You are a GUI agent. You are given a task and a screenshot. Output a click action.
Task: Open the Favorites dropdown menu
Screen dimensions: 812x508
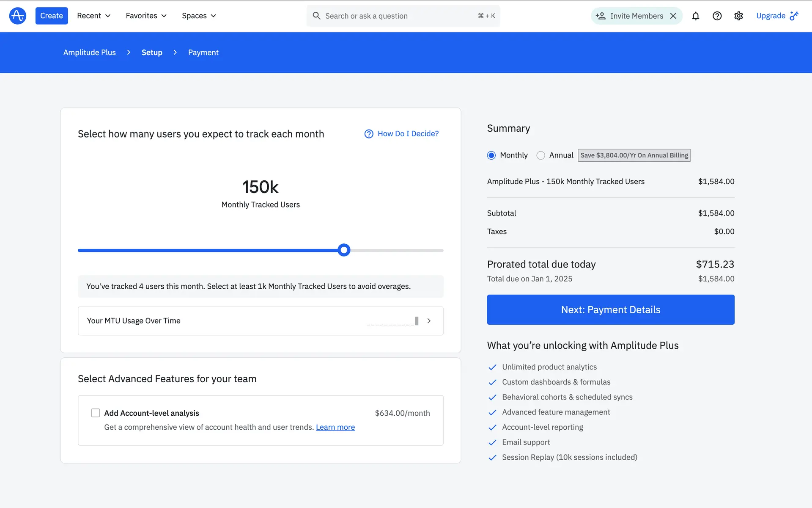pyautogui.click(x=146, y=16)
